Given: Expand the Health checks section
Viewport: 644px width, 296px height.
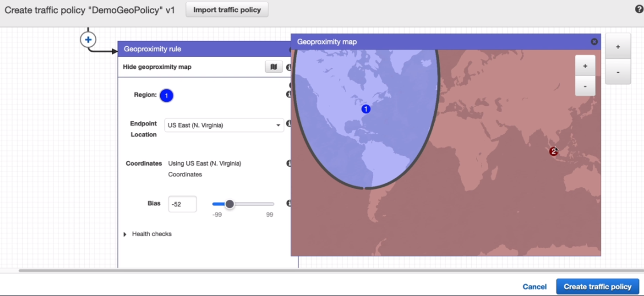Looking at the screenshot, I should click(x=125, y=234).
